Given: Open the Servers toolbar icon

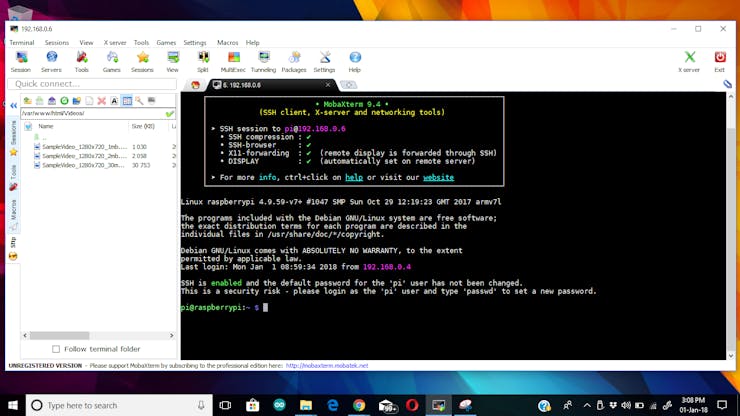Looking at the screenshot, I should point(51,62).
